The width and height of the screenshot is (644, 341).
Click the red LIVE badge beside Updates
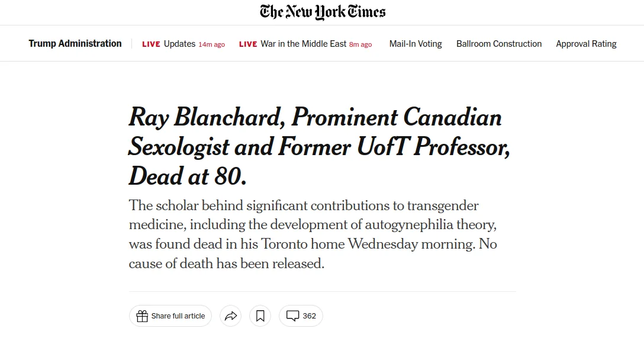pyautogui.click(x=151, y=44)
